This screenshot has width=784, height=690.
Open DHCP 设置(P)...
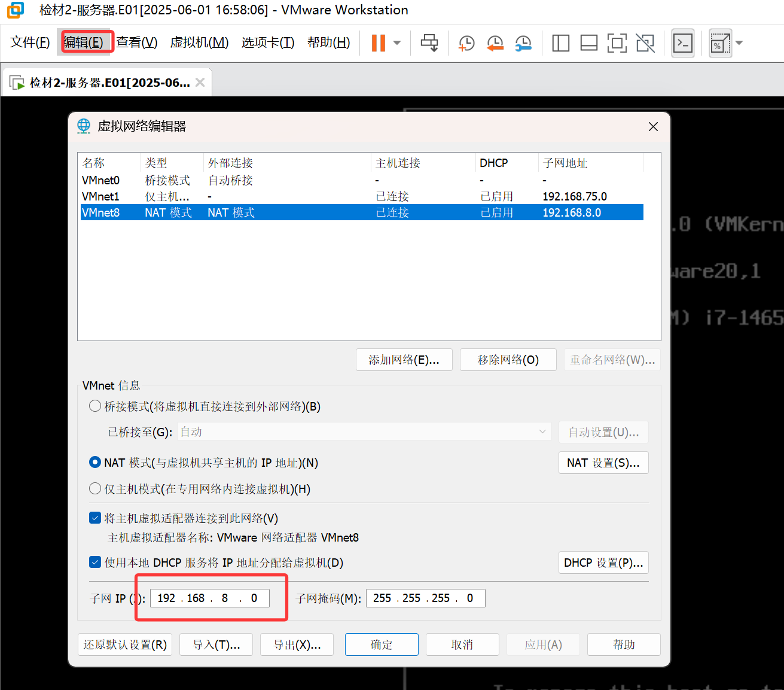603,563
